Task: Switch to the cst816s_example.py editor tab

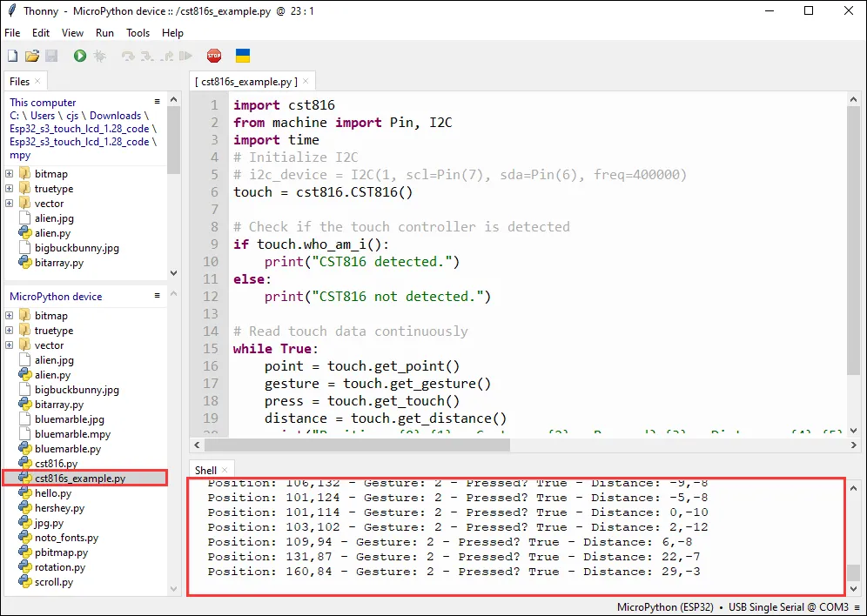Action: (245, 82)
